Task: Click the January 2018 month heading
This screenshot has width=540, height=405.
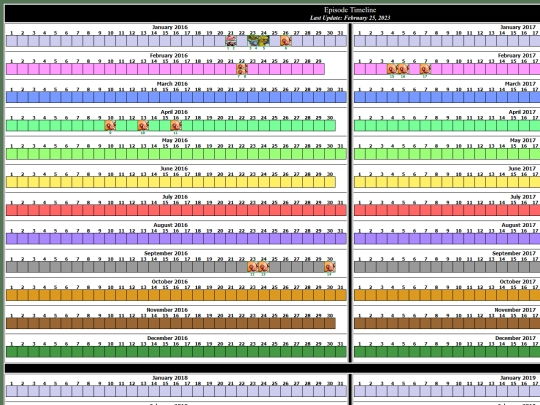Action: click(170, 378)
